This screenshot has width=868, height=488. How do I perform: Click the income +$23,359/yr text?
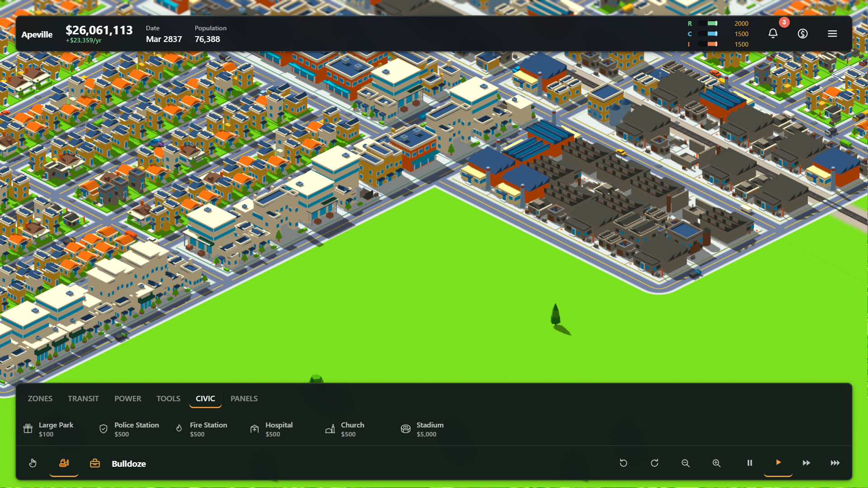click(84, 41)
